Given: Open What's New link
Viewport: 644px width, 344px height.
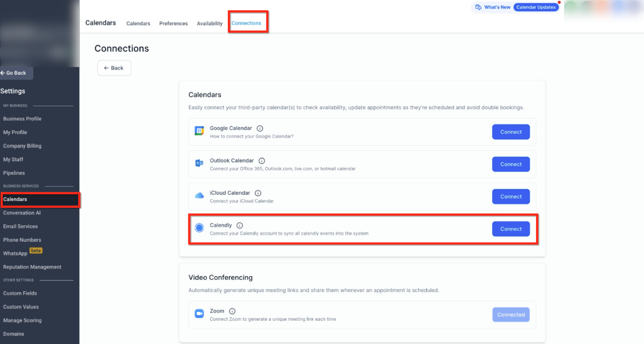Looking at the screenshot, I should (x=497, y=7).
